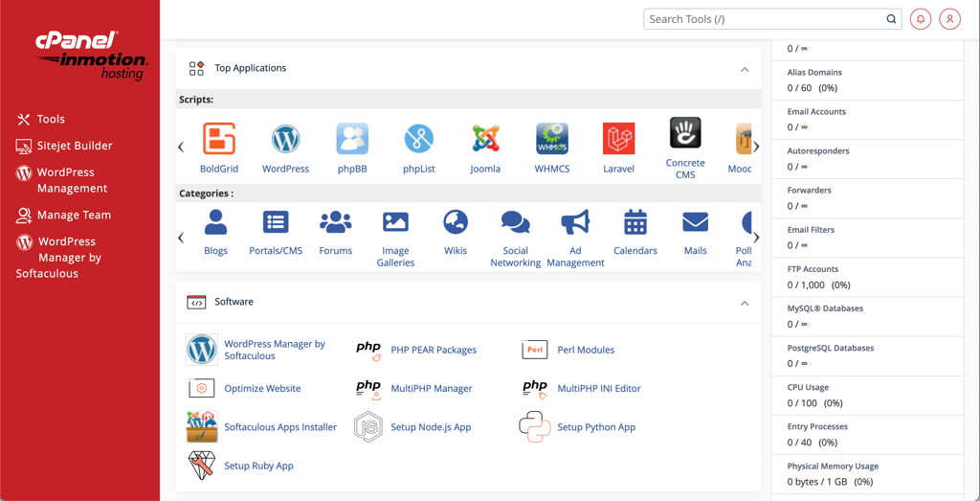Open WordPress Manager by Softaculous sidebar item
This screenshot has height=501, width=980.
pos(58,257)
